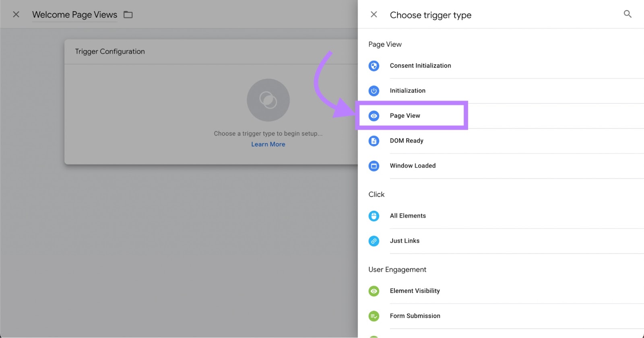Click the Just Links chain icon

tap(374, 241)
